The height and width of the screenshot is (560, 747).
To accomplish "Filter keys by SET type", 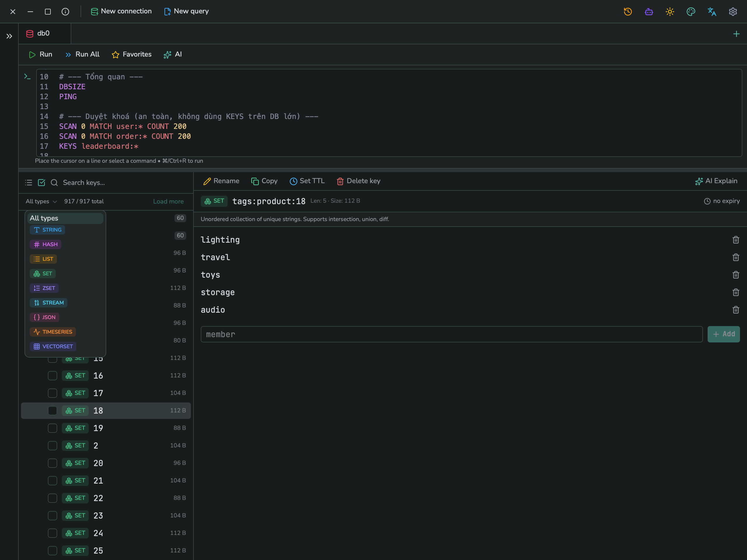I will pyautogui.click(x=43, y=273).
